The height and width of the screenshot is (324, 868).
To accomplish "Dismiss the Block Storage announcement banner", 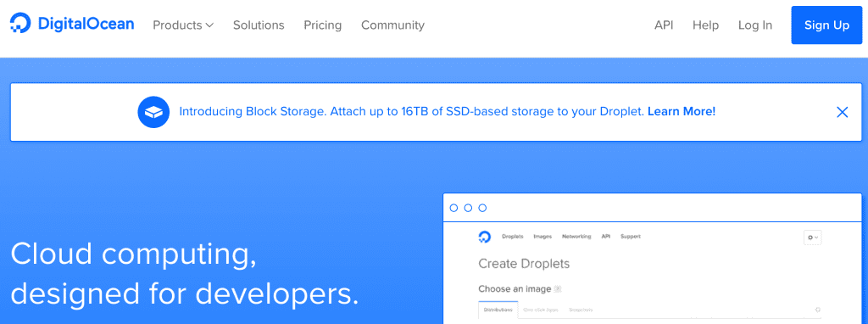I will tap(842, 113).
